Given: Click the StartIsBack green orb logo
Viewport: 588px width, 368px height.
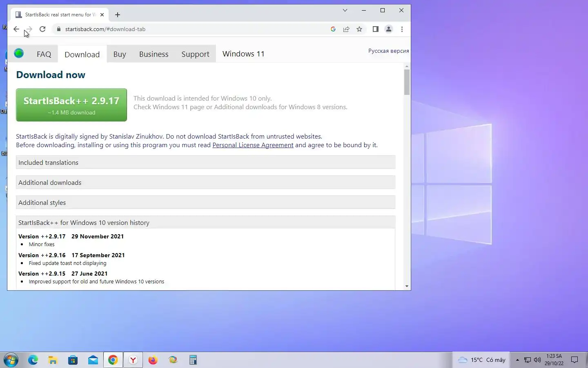Looking at the screenshot, I should coord(19,53).
